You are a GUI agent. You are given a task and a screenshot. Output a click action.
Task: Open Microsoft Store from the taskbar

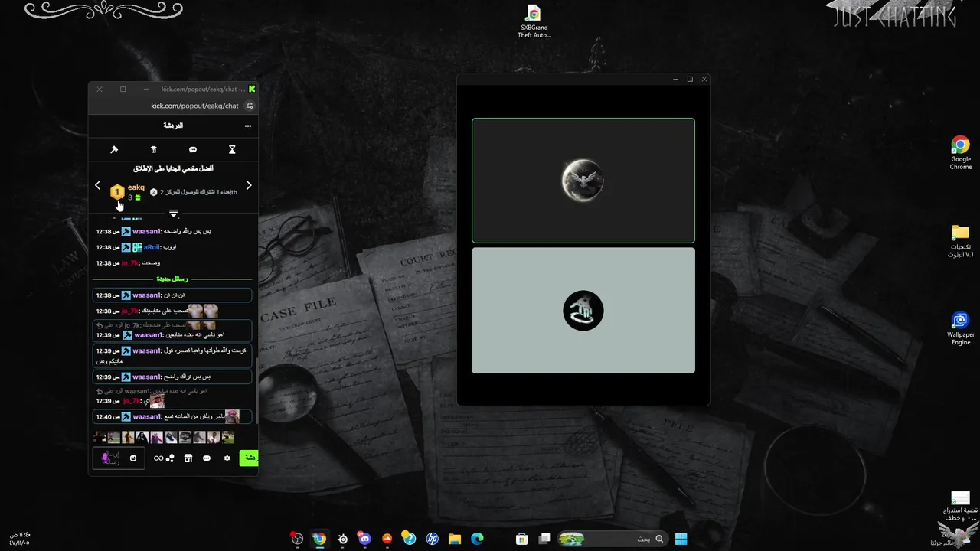click(522, 539)
